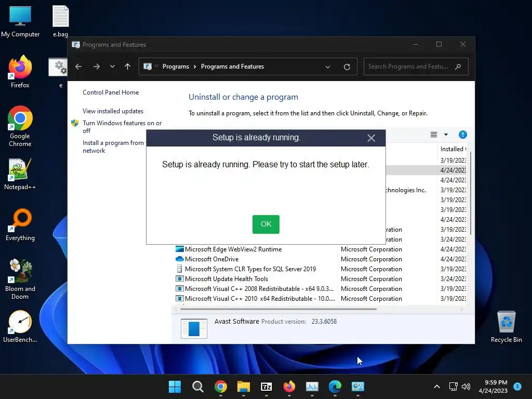Screen dimensions: 532x399
Task: Refresh the Programs and Features list
Action: coord(347,67)
